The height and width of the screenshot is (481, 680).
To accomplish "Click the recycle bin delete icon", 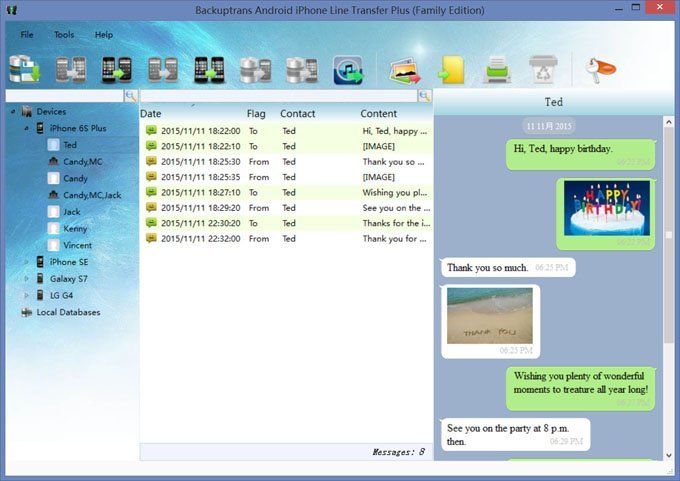I will pos(542,69).
